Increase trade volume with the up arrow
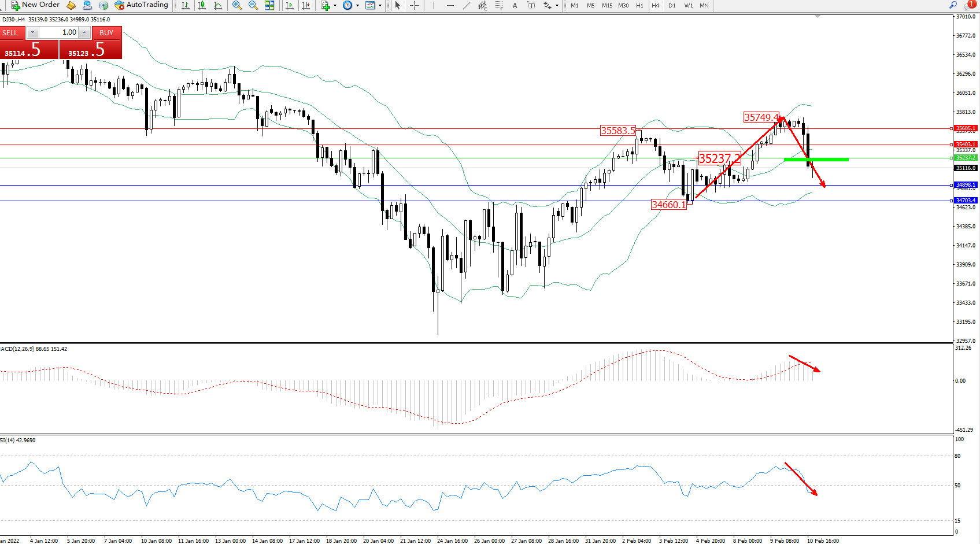This screenshot has width=980, height=544. 84,32
